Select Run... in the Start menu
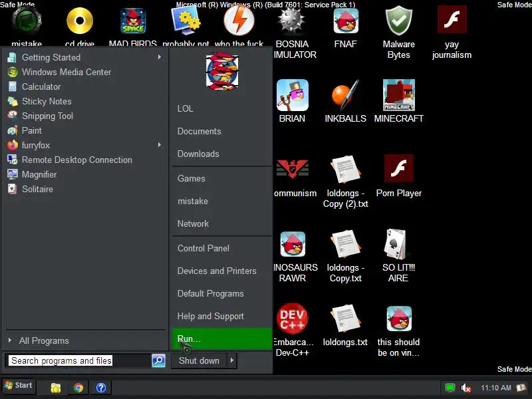Screen dimensions: 532x399 [x=222, y=338]
